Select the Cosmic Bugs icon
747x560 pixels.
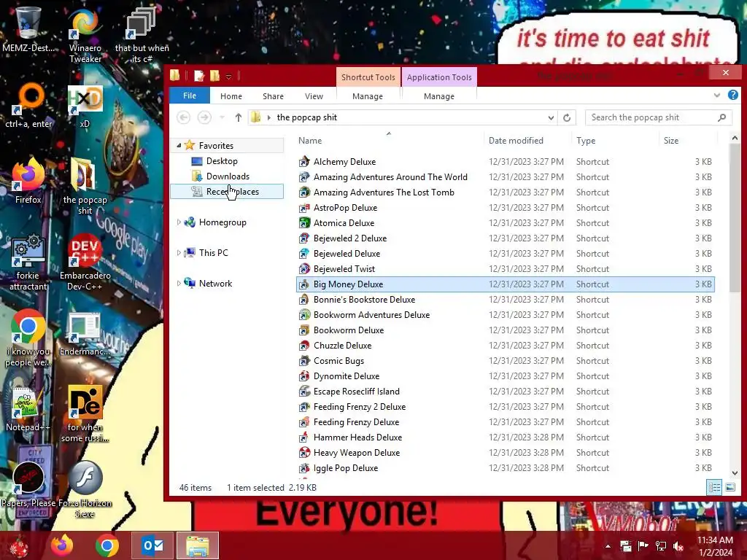click(x=304, y=361)
